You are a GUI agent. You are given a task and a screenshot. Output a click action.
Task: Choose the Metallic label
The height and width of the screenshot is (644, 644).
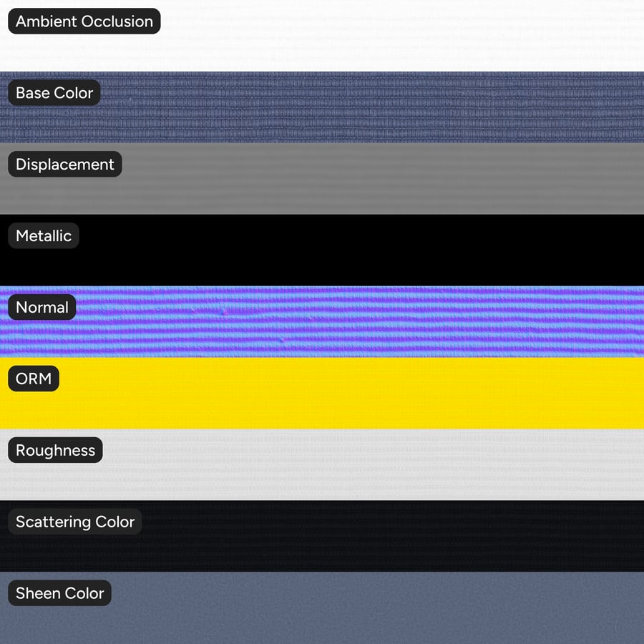pos(44,235)
